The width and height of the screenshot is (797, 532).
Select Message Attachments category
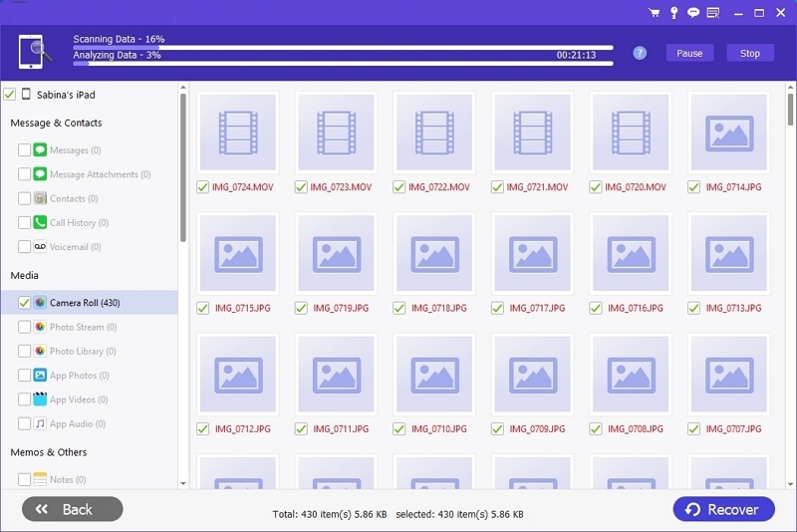point(100,175)
